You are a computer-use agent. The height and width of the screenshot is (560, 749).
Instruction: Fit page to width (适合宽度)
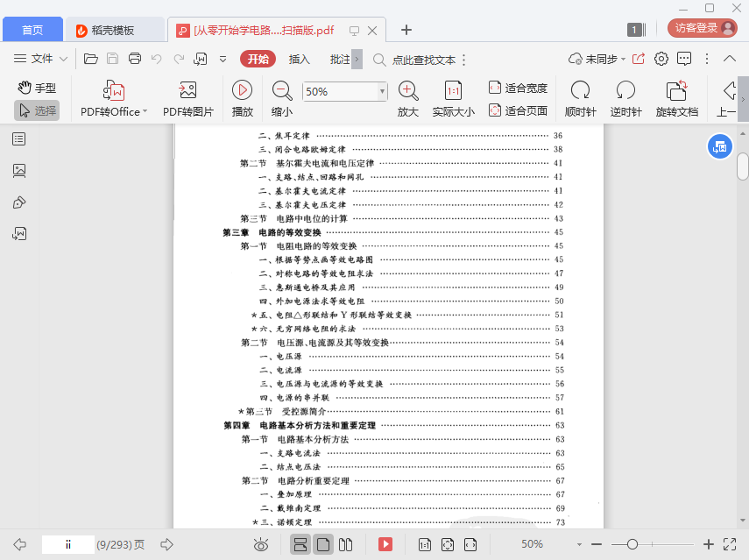click(x=518, y=88)
